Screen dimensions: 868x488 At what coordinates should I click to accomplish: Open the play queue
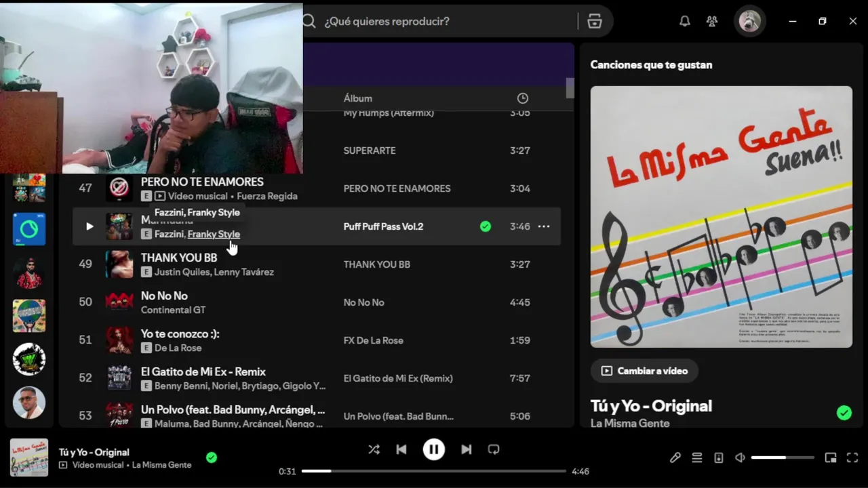[697, 457]
